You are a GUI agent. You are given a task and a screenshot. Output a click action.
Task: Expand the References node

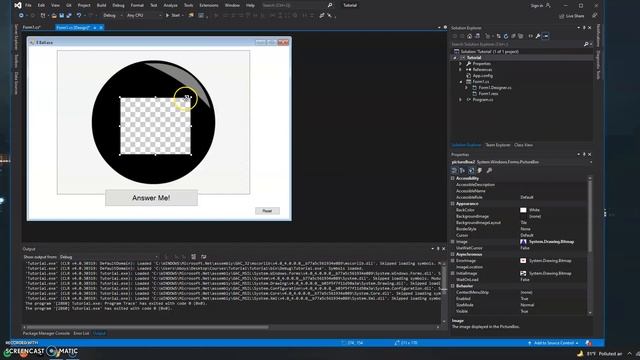[x=461, y=70]
